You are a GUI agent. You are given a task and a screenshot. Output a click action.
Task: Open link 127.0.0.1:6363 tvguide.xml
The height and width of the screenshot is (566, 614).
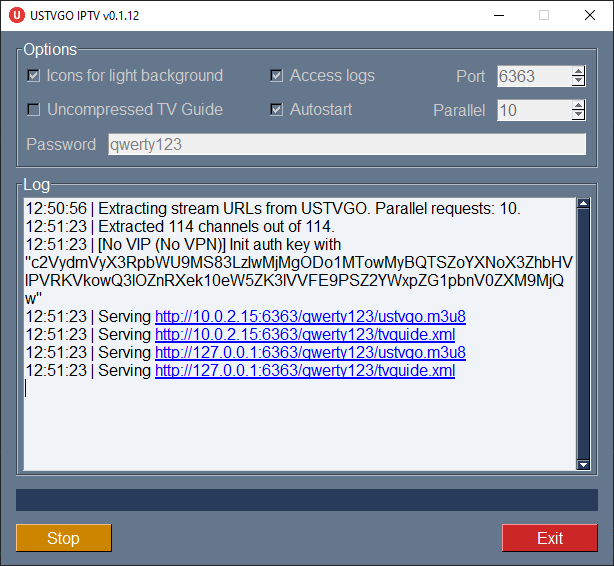coord(305,371)
